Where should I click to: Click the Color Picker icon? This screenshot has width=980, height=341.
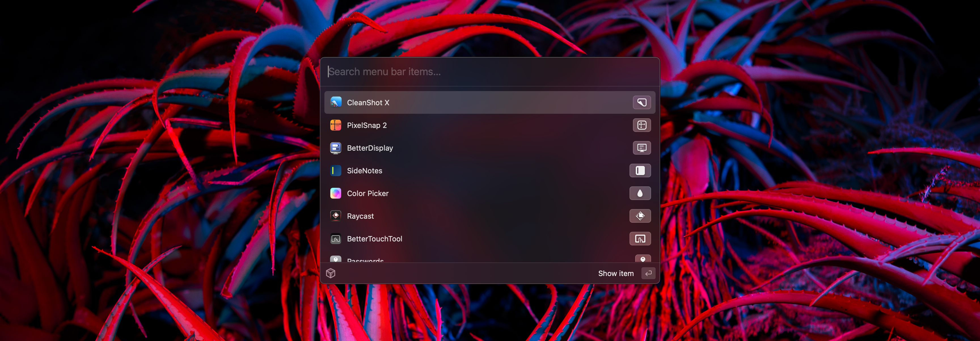coord(336,193)
